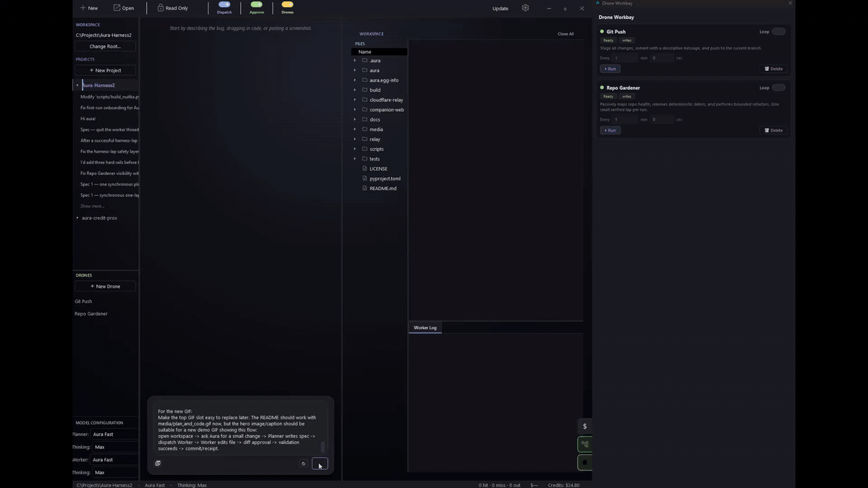Open the README.md file

coord(383,188)
